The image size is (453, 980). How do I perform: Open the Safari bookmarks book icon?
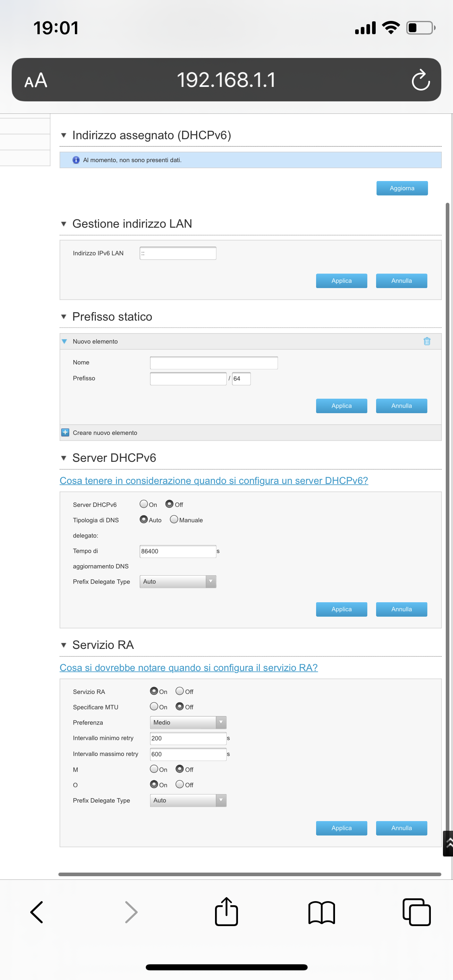(x=321, y=912)
